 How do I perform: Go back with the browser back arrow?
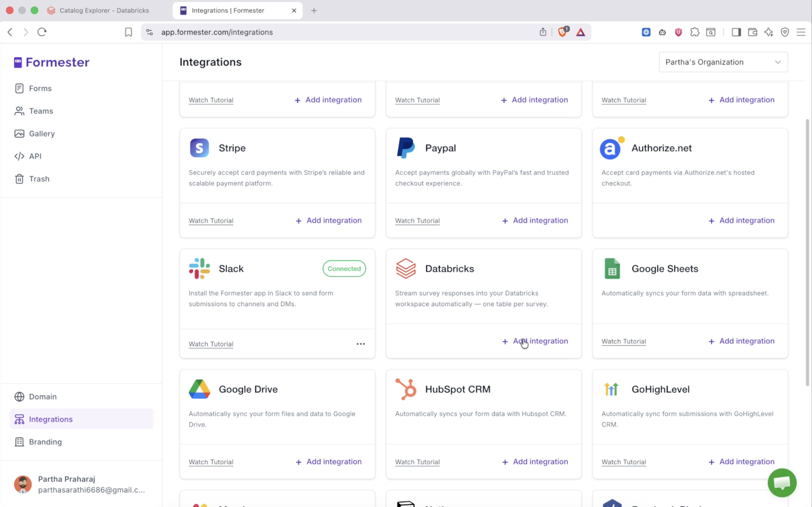click(x=10, y=32)
